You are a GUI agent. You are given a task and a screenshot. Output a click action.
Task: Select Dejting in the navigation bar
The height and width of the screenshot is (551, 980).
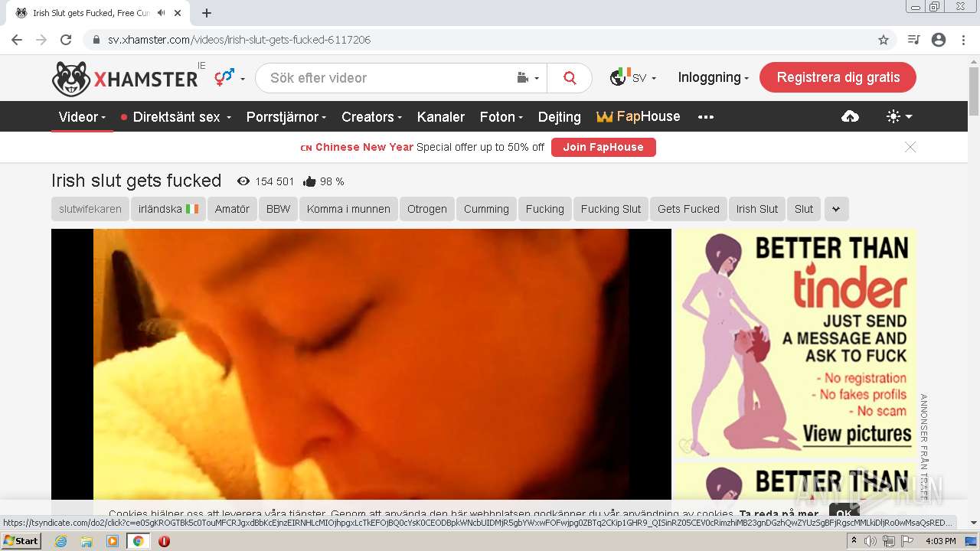click(560, 117)
